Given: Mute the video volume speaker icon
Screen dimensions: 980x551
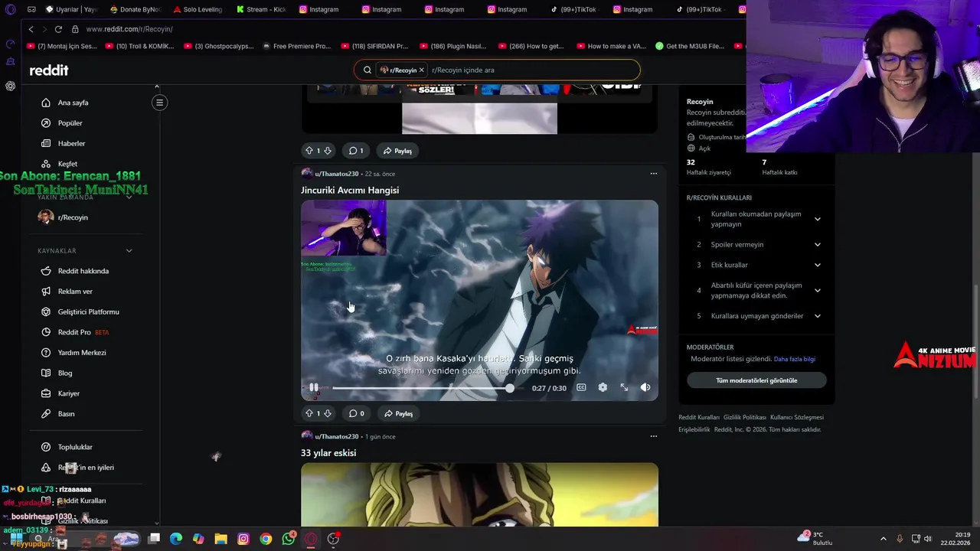Looking at the screenshot, I should [645, 388].
